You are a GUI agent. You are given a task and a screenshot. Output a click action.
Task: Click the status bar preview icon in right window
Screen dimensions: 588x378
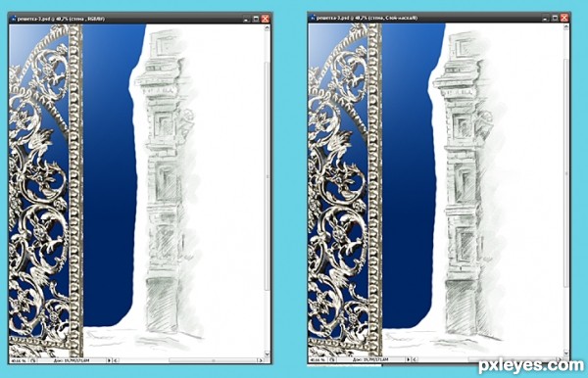coord(332,359)
